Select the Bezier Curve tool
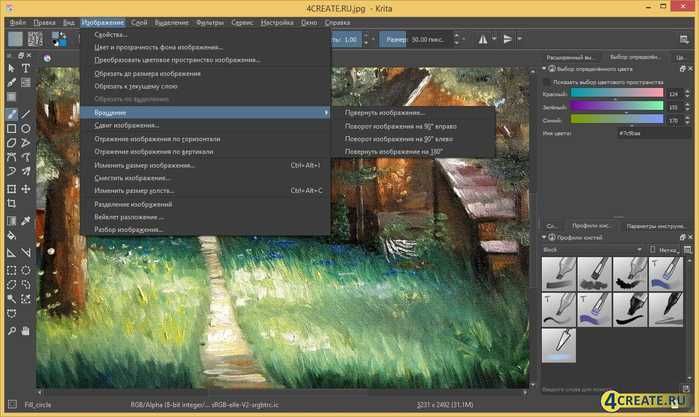 pyautogui.click(x=12, y=157)
